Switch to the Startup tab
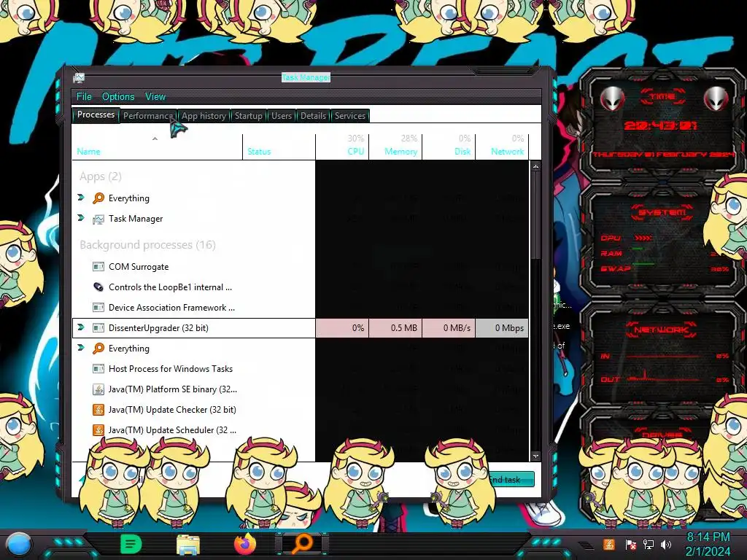Viewport: 747px width, 560px height. [248, 116]
